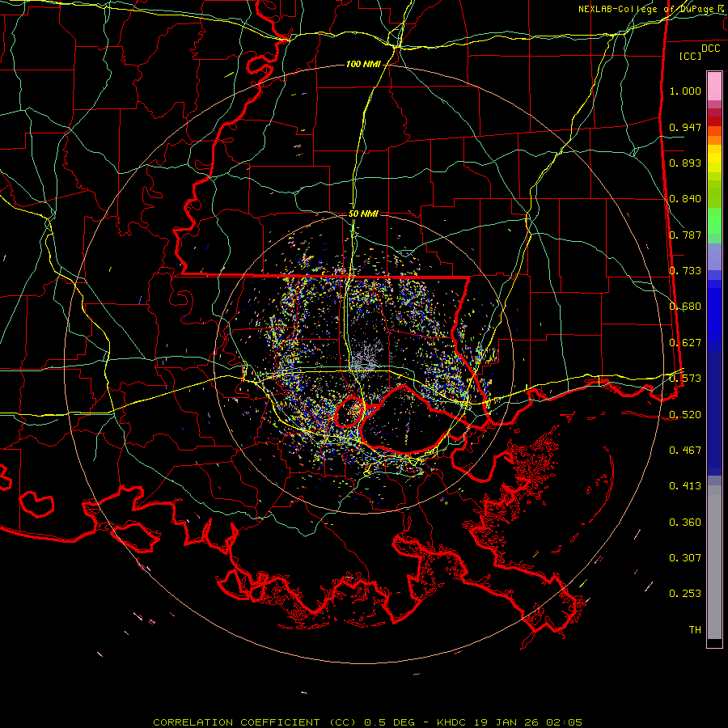This screenshot has height=728, width=728.
Task: Select the 0.573 scale value
Action: click(685, 379)
